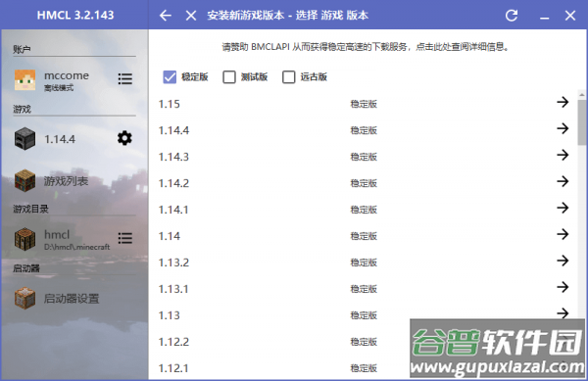Select version 1.14.3 in the list

[x=363, y=157]
